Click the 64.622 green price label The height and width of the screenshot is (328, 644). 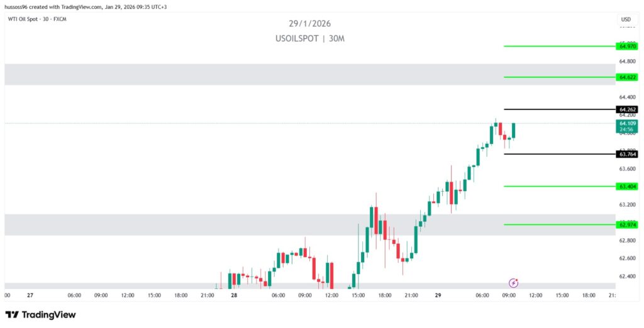click(x=628, y=77)
